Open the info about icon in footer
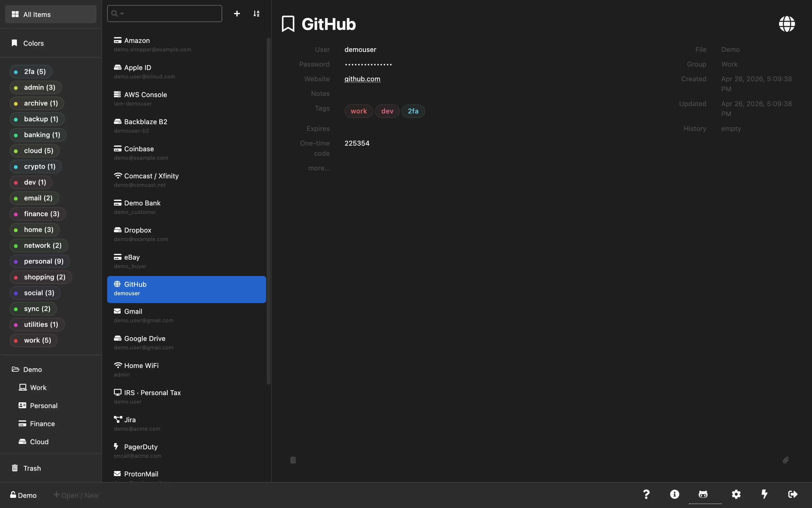The width and height of the screenshot is (812, 508). [x=674, y=494]
